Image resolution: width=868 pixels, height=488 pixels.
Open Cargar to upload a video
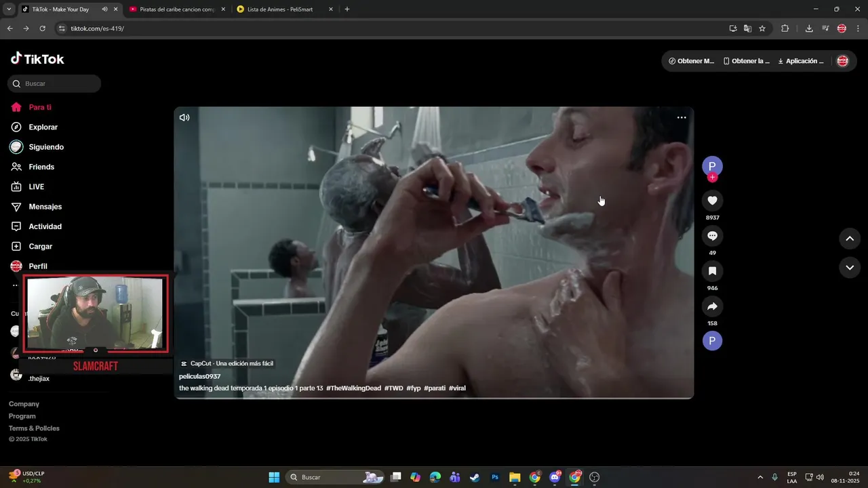(x=40, y=246)
